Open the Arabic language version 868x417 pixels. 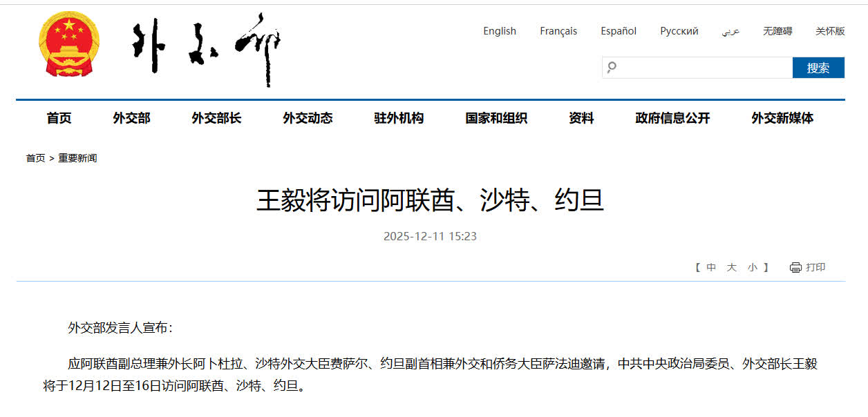730,31
